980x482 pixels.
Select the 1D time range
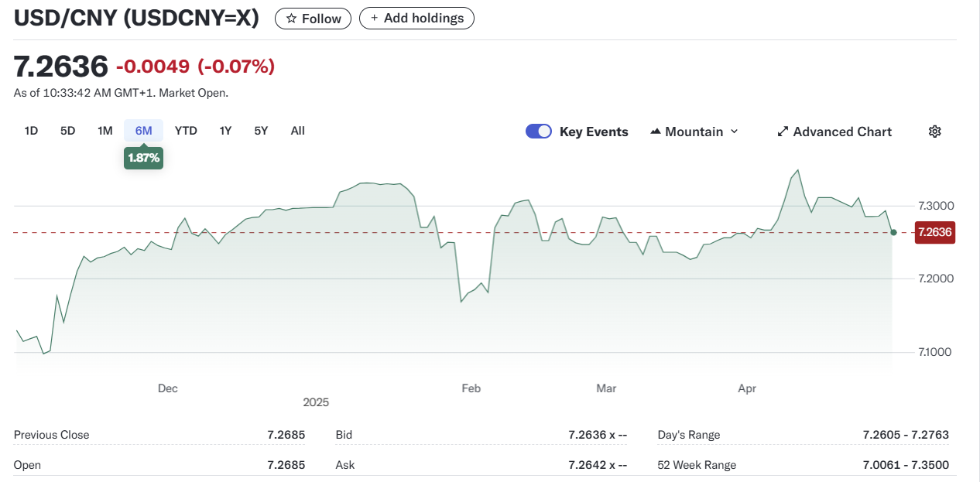click(31, 131)
